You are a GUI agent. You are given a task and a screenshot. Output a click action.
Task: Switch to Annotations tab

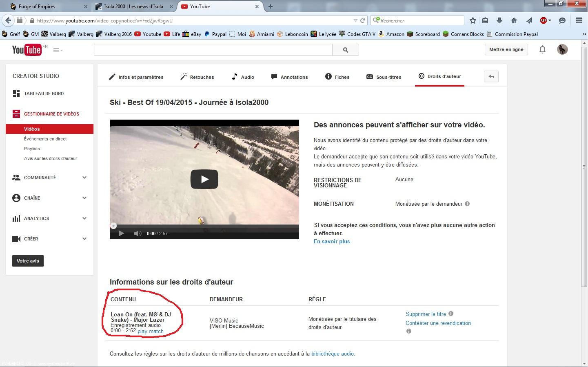(x=289, y=77)
